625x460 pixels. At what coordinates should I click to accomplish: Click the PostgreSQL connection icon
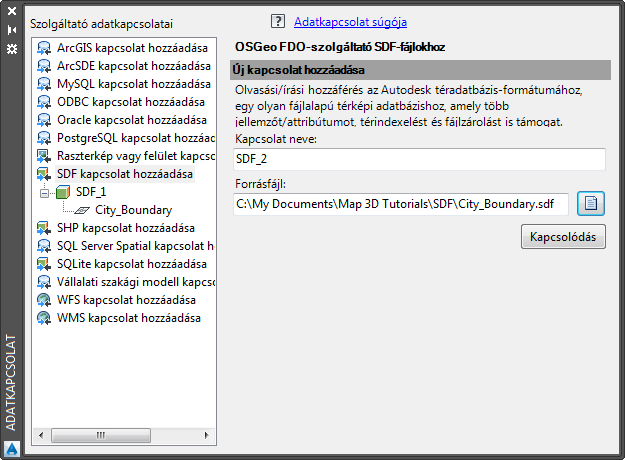[x=43, y=138]
